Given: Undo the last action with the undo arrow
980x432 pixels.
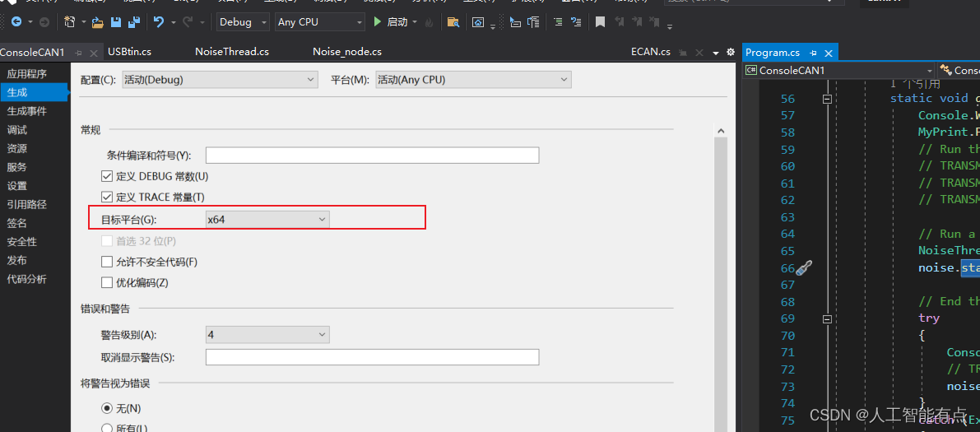Looking at the screenshot, I should coord(159,22).
